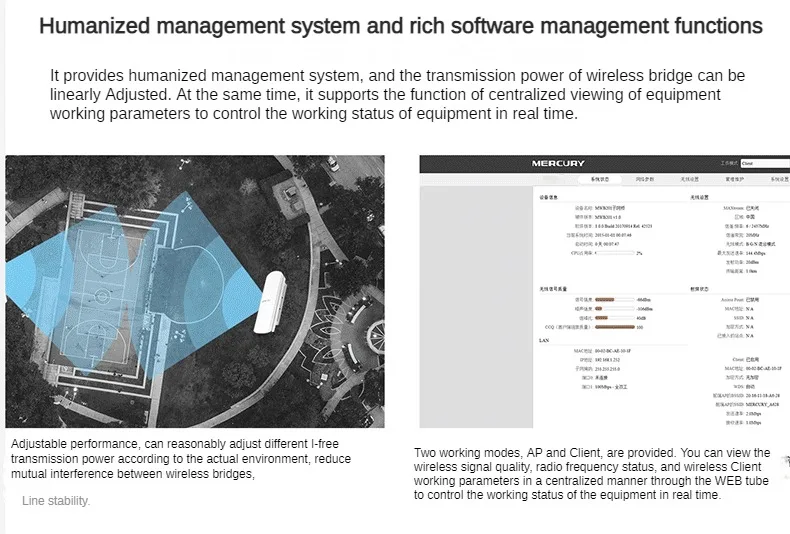Click the LAN section heading
790x534 pixels.
545,340
